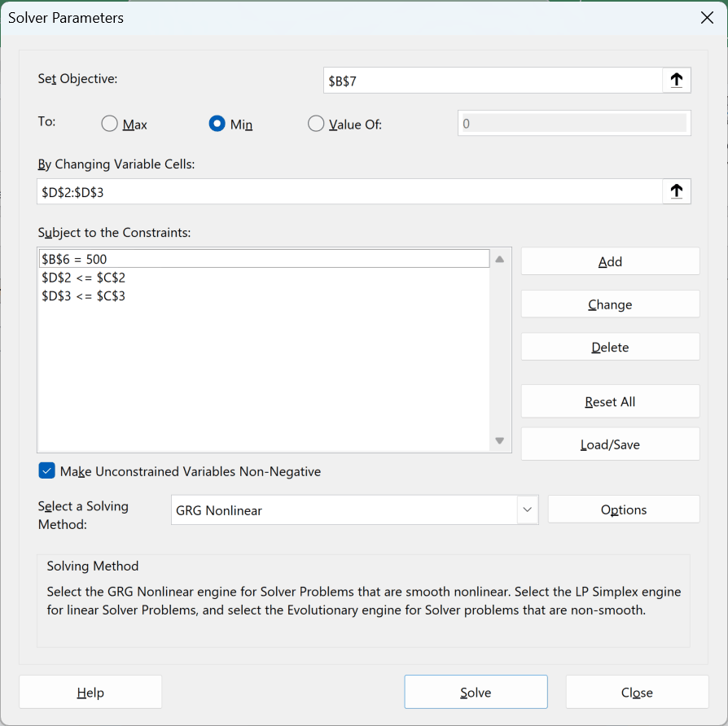The height and width of the screenshot is (726, 728).
Task: Click the By Changing Variable Cells field
Action: click(x=349, y=191)
